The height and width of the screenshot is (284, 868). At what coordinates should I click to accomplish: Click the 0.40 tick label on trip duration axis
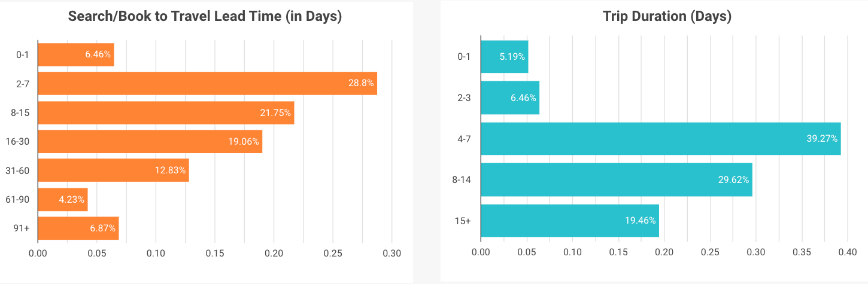click(x=848, y=254)
